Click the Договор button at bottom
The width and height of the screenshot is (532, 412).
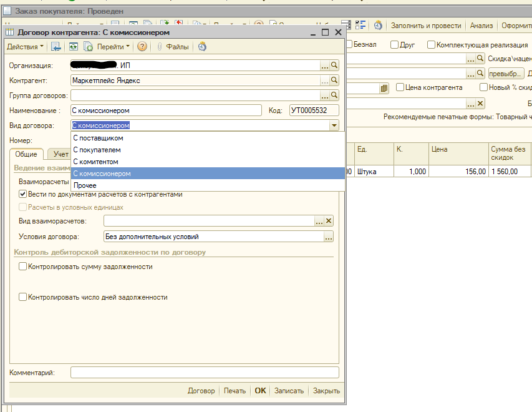201,391
